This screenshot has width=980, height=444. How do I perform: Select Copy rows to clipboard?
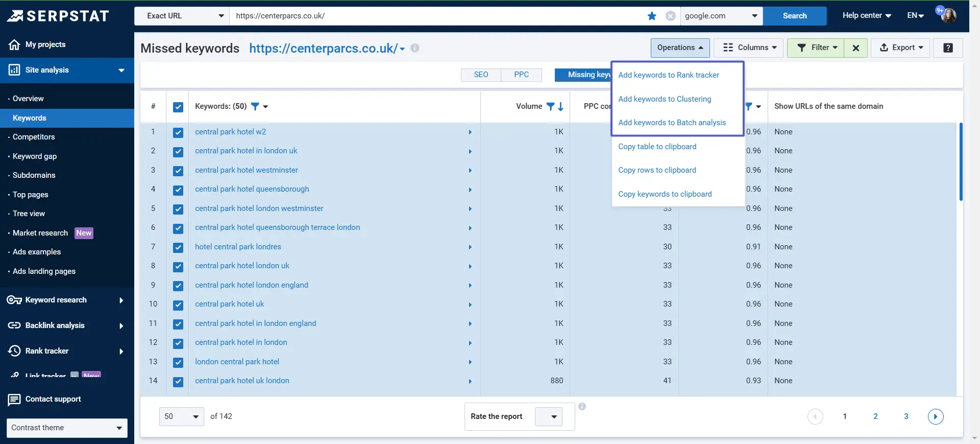[657, 170]
